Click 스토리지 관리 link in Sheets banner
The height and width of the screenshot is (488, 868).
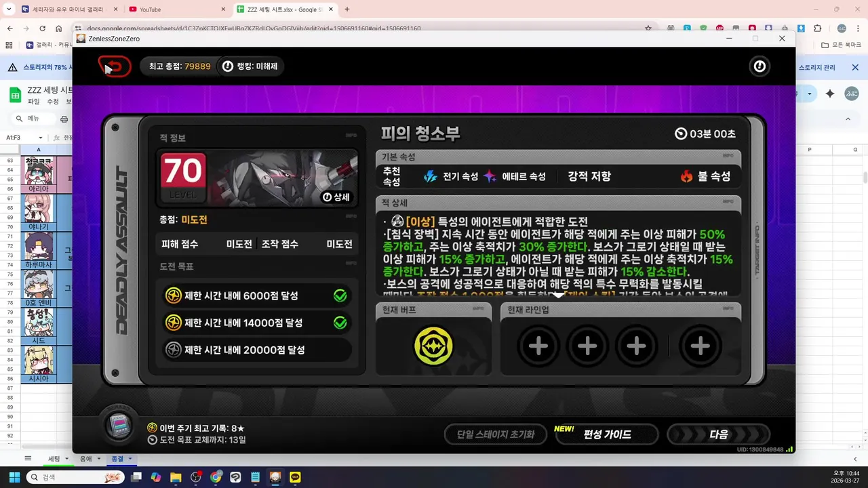click(817, 68)
